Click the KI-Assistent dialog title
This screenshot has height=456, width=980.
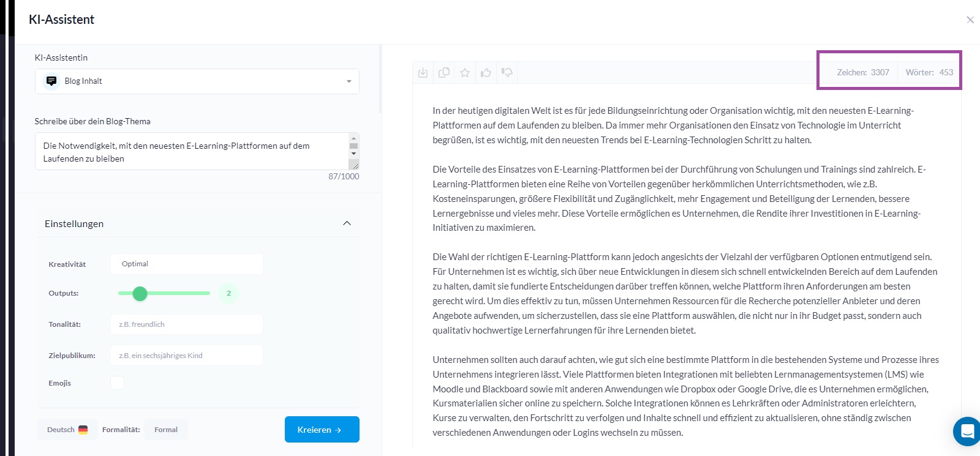coord(61,20)
